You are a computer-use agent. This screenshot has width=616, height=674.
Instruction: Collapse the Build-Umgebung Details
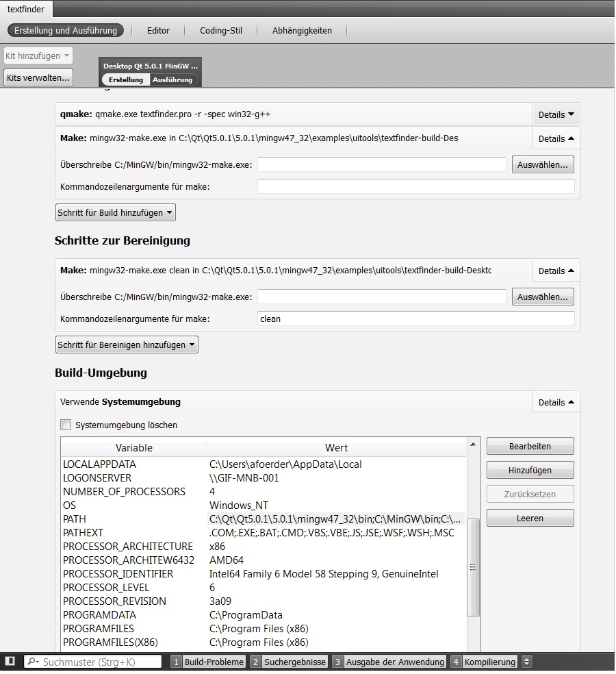click(x=556, y=403)
